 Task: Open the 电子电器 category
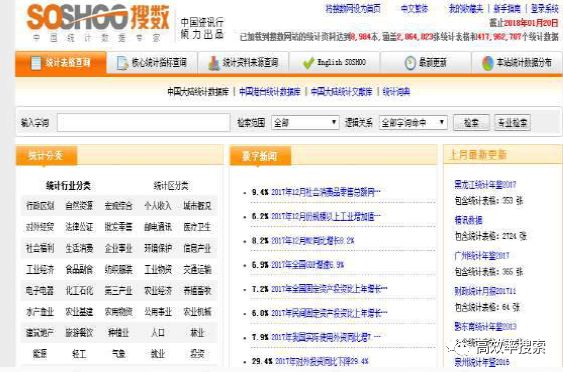(40, 290)
